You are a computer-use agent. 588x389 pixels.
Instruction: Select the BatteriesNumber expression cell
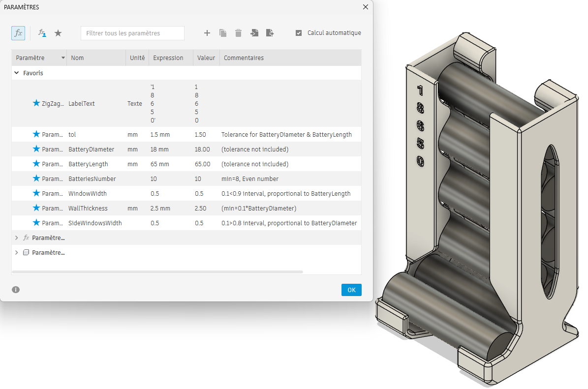[x=154, y=179]
